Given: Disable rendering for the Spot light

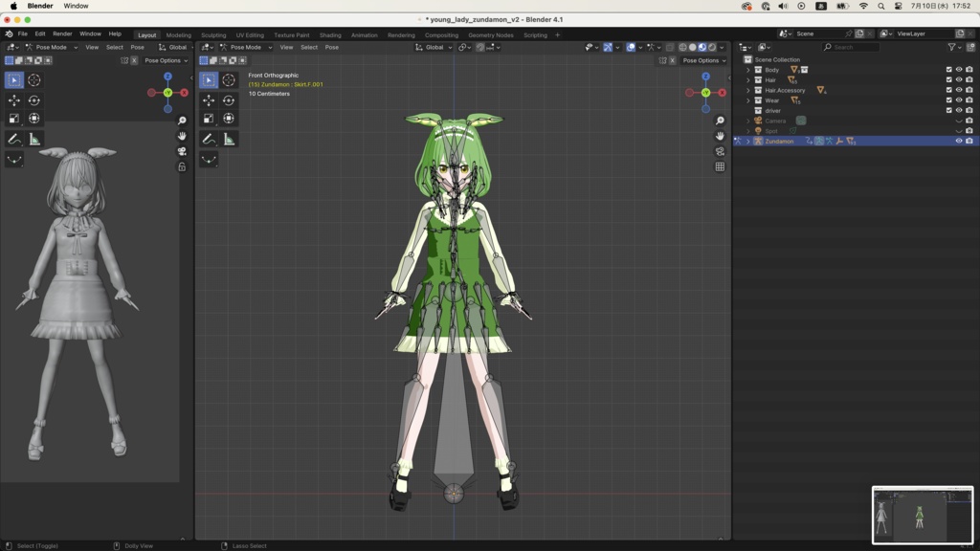Looking at the screenshot, I should coord(969,131).
